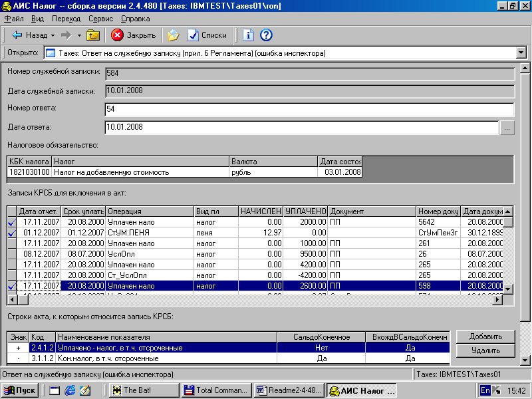
Task: Click the Назад back arrow button
Action: tap(29, 35)
